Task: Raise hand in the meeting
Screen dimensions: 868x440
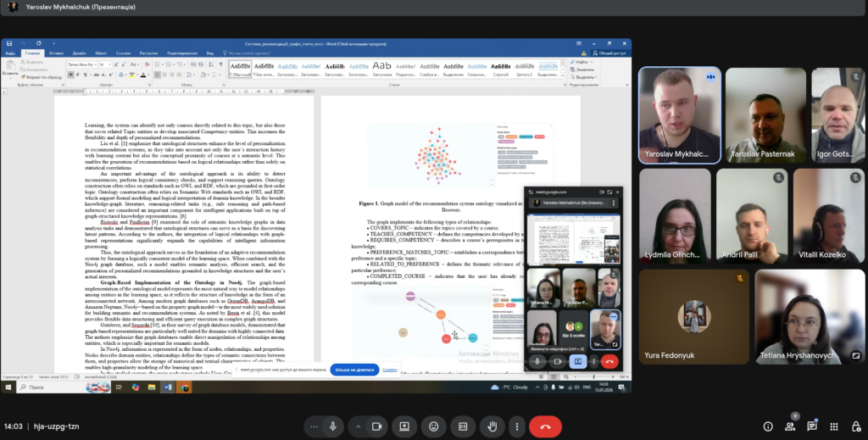Action: tap(492, 426)
